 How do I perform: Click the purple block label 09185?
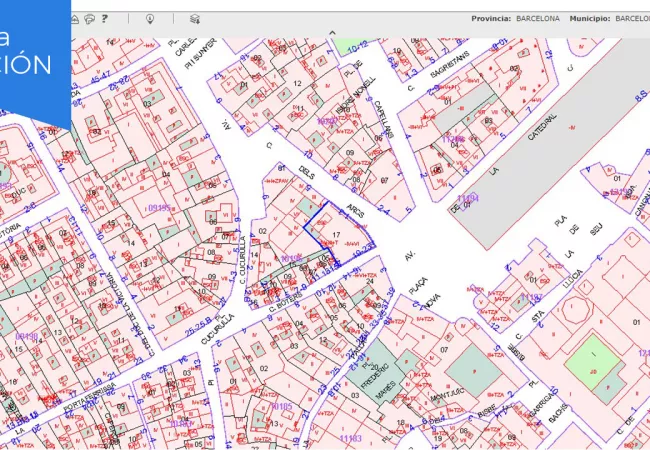tap(159, 208)
